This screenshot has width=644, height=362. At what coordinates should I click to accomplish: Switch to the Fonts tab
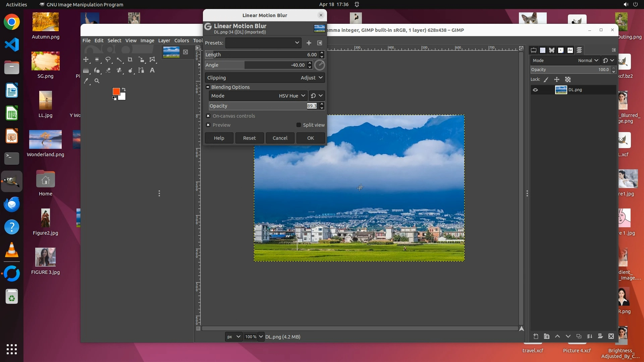(x=570, y=50)
